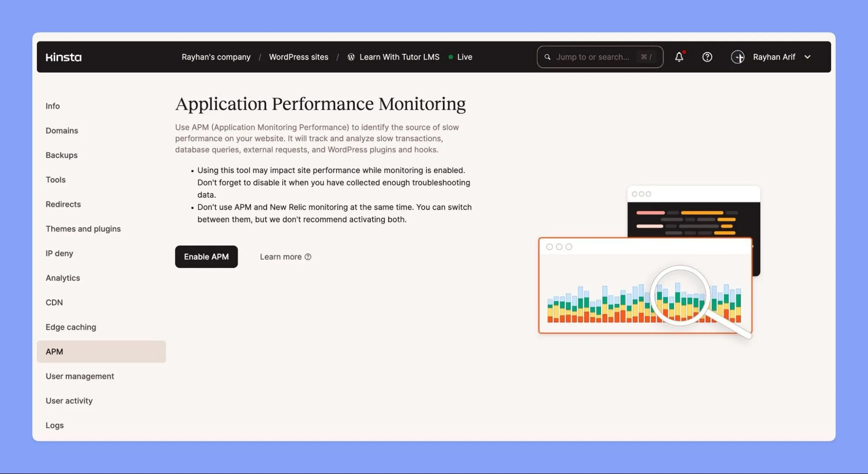Viewport: 868px width, 474px height.
Task: Select the Analytics sidebar menu item
Action: [x=63, y=278]
